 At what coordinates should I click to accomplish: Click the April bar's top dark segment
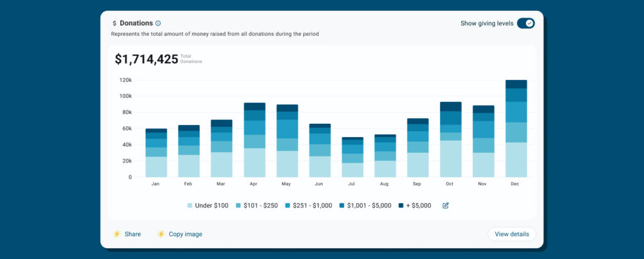coord(255,106)
